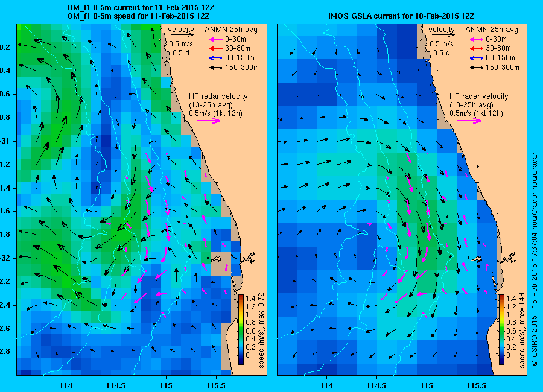
Task: Click the velocity scale arrow in left panel
Action: click(x=182, y=35)
